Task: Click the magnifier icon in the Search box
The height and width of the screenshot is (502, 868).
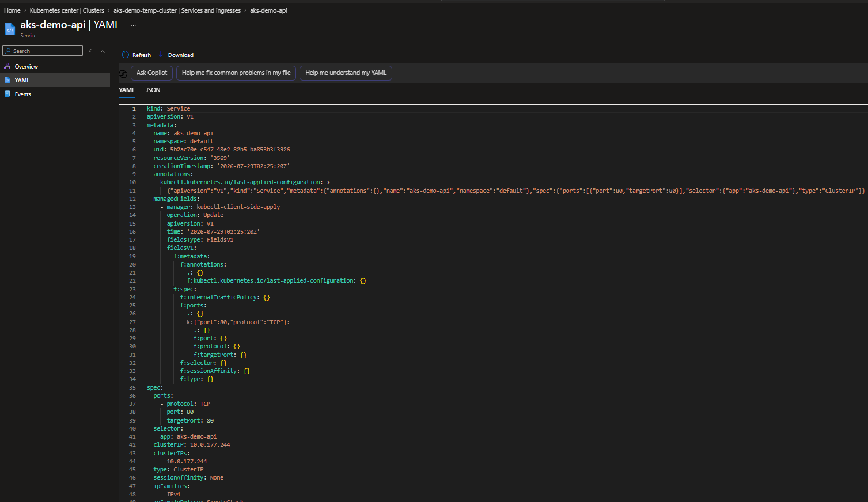Action: (7, 51)
